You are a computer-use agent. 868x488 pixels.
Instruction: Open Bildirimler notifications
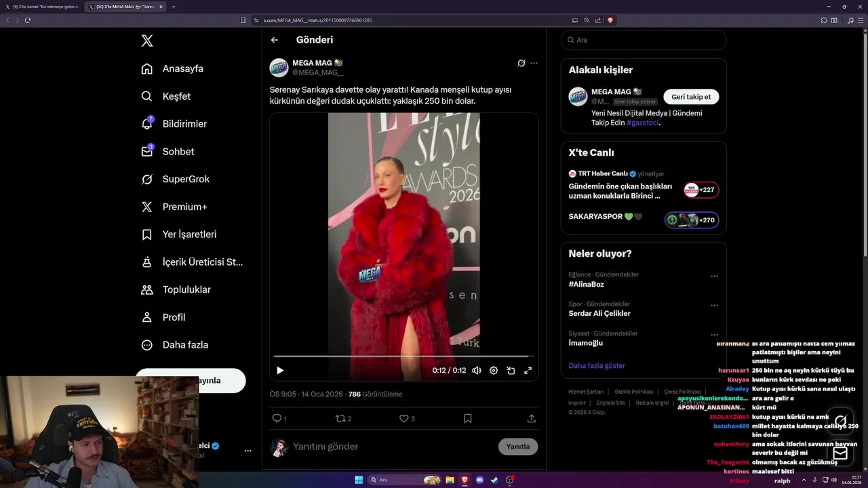pos(174,124)
